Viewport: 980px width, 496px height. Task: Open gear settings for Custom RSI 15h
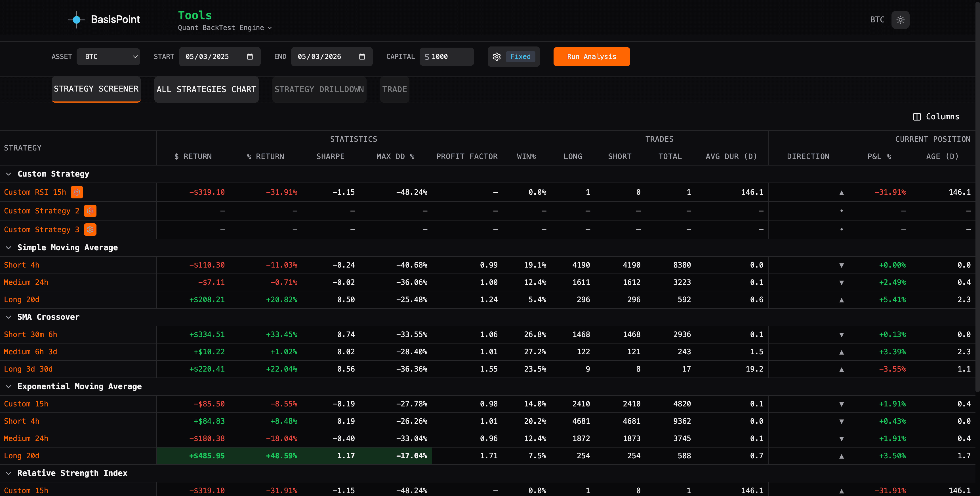tap(77, 192)
